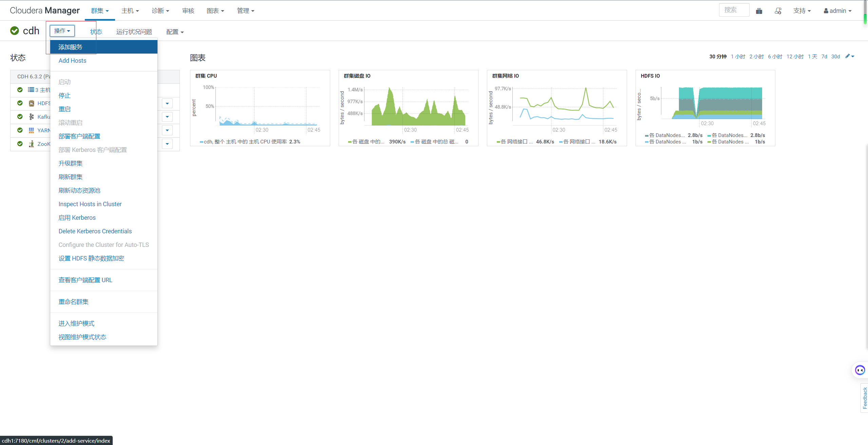Click green health check for Kafka row
868x445 pixels.
pos(20,117)
